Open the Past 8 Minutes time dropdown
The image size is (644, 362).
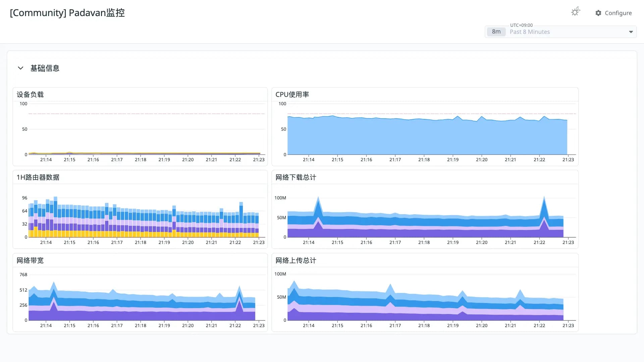[x=560, y=32]
